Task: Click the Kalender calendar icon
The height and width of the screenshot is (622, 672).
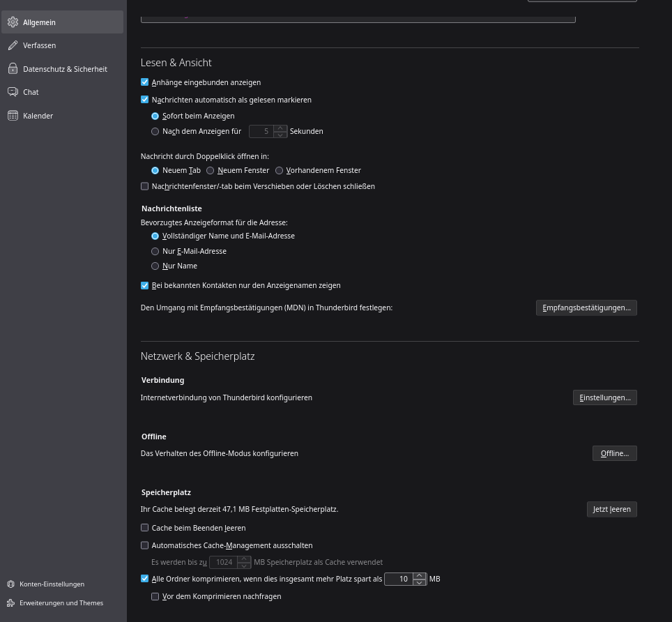Action: 13,116
